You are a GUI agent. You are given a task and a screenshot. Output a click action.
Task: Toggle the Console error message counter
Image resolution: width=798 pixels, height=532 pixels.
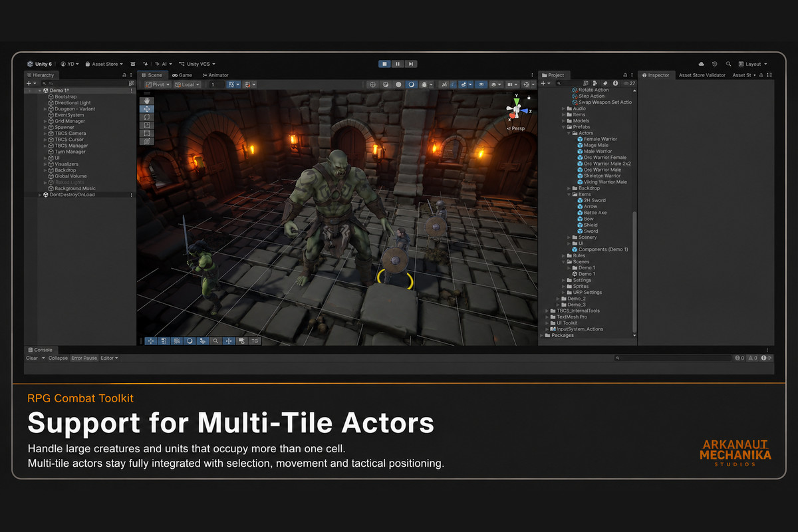click(766, 358)
